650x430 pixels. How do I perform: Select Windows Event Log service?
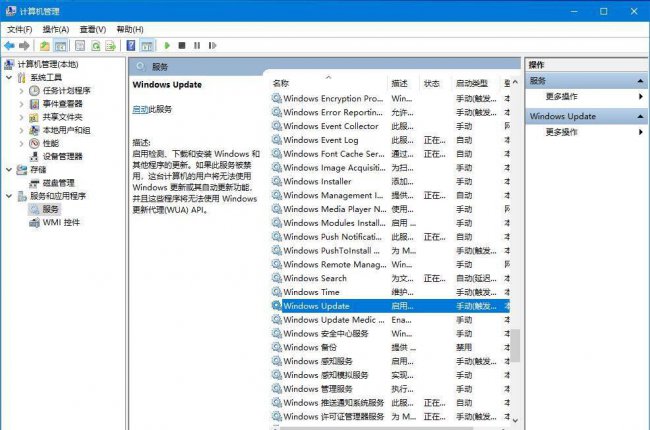click(390, 140)
